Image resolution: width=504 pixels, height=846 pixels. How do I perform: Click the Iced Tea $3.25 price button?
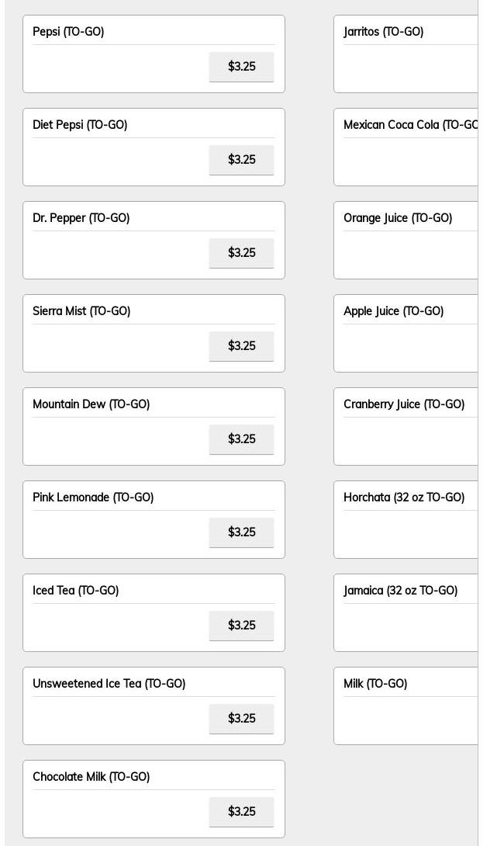click(241, 626)
